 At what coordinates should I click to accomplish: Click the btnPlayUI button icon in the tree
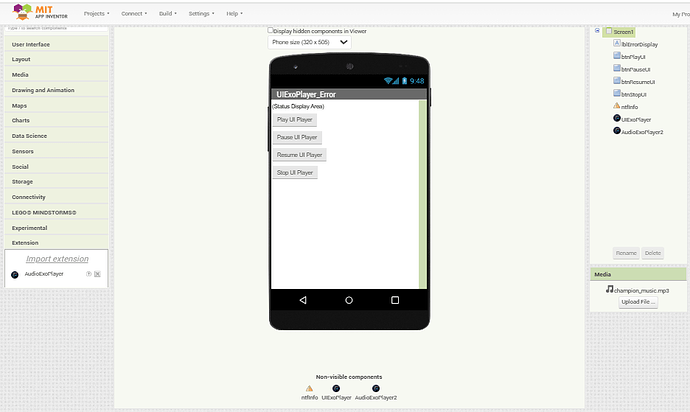click(x=617, y=55)
